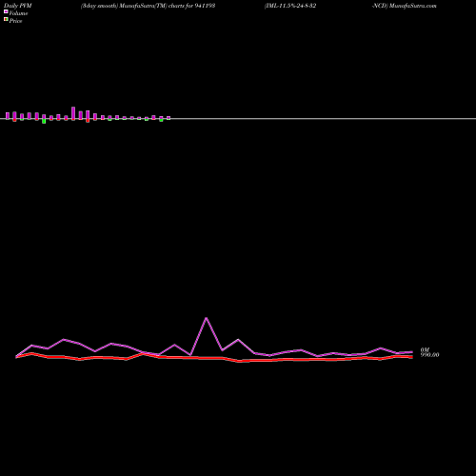Screen dimensions: 476x476
Task: Click the 0M volume axis label
Action: tap(425, 349)
